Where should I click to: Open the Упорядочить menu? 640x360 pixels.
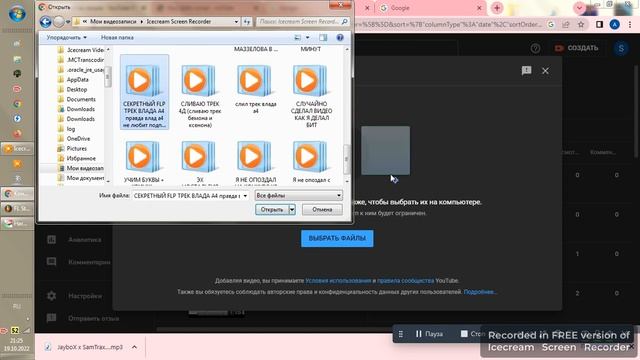67,38
